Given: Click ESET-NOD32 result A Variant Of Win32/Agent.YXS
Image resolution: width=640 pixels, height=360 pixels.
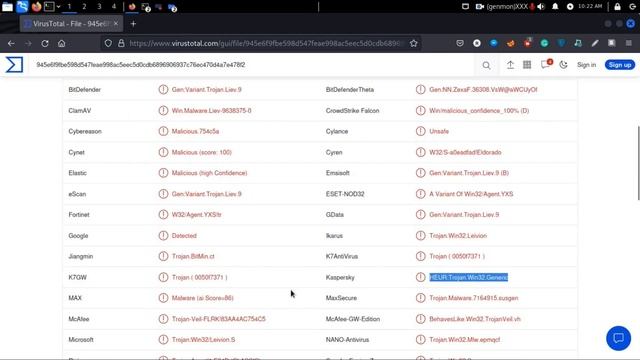Looking at the screenshot, I should tap(471, 194).
